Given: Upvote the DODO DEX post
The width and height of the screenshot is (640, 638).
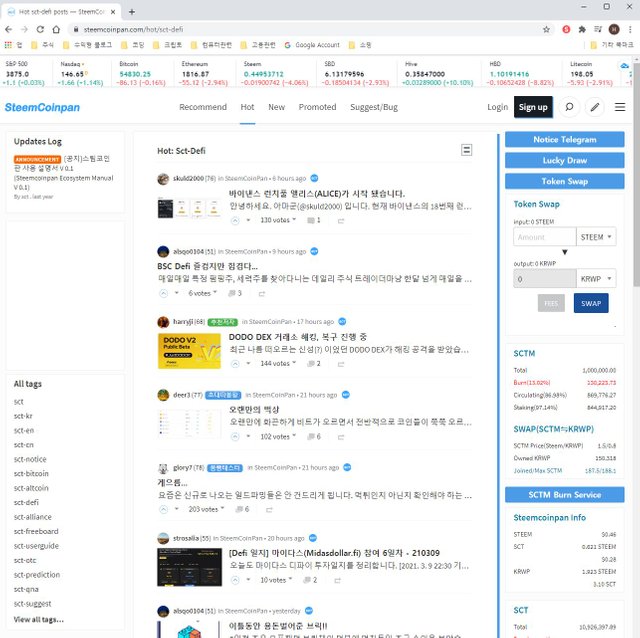Looking at the screenshot, I should [x=235, y=363].
